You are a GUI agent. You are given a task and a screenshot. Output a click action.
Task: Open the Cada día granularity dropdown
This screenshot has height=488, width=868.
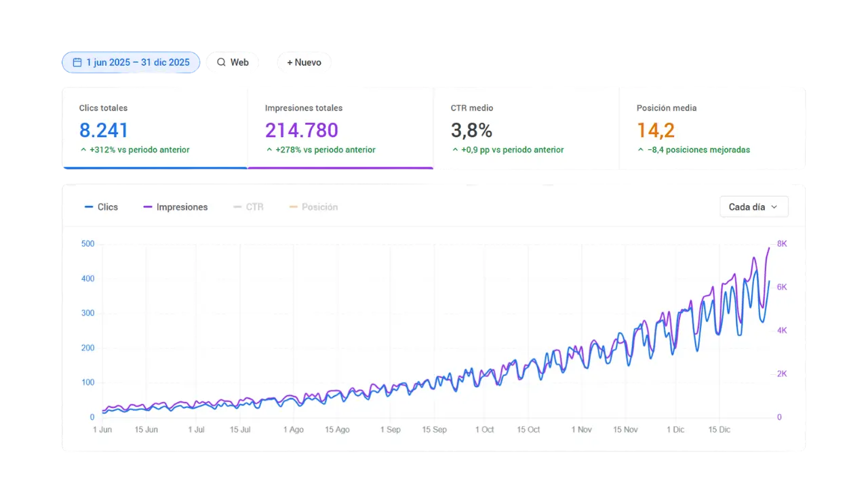(753, 207)
